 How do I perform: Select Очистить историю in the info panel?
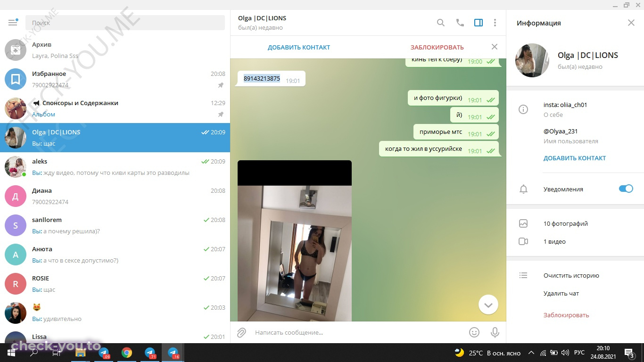[x=571, y=275]
